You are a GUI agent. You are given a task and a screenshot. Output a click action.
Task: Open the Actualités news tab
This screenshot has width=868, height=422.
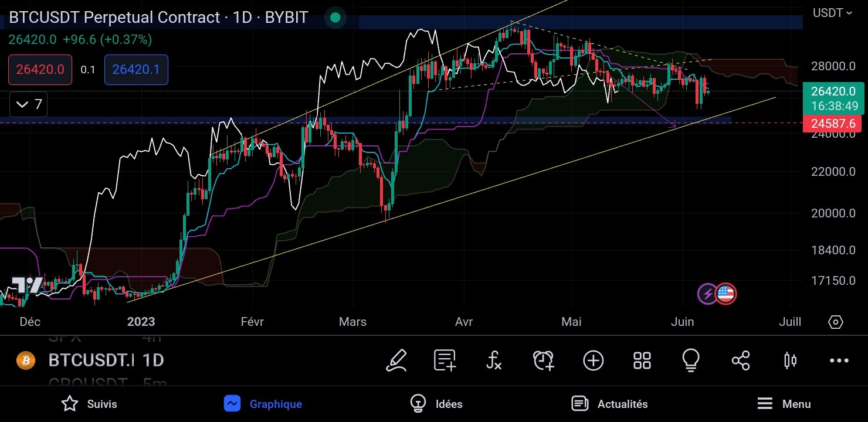tap(609, 404)
